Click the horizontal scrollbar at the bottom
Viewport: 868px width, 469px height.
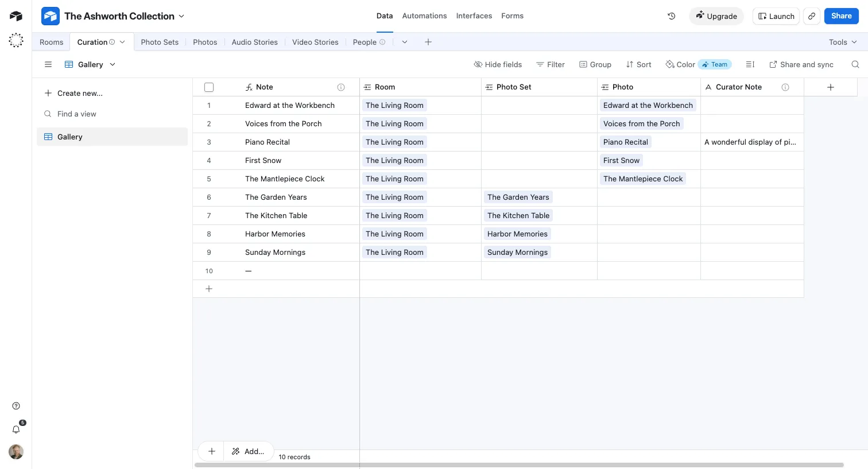coord(519,465)
